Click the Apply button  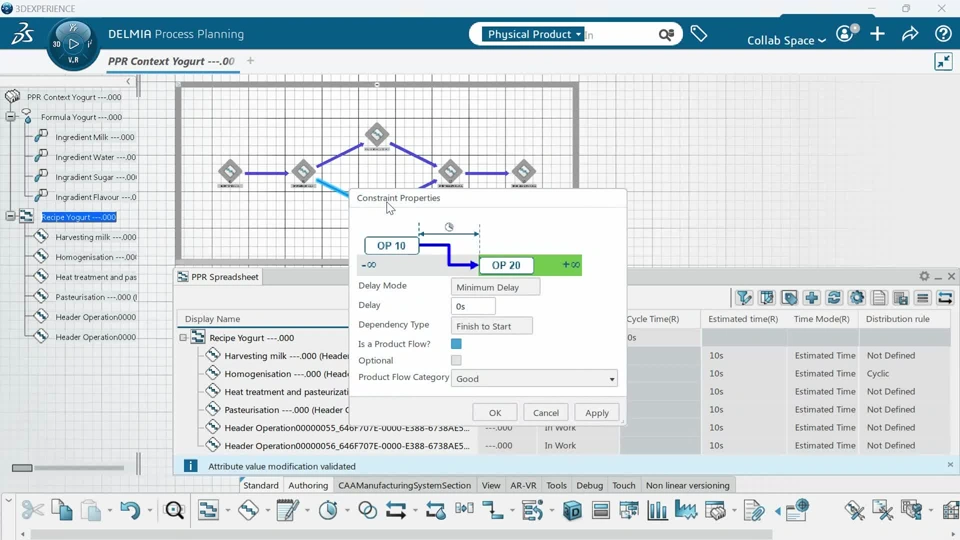(596, 412)
